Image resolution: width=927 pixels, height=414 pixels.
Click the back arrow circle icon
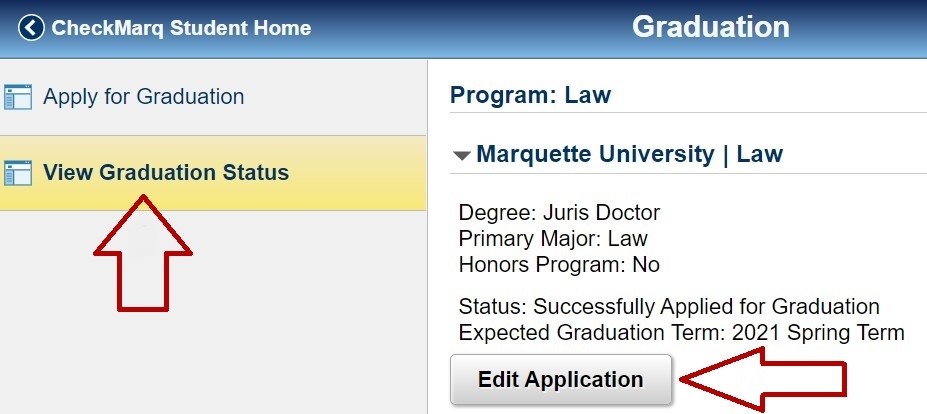[x=32, y=28]
